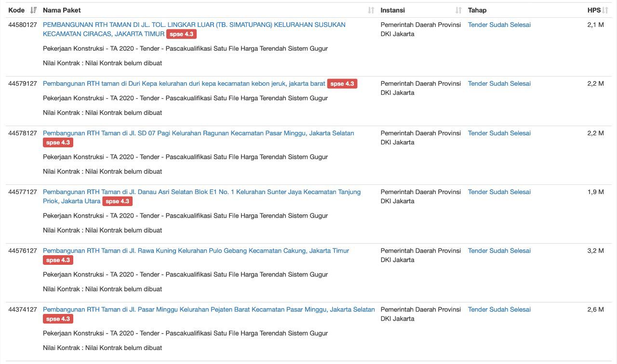Click spse 4.3 badge on Pejaten Barat tender
This screenshot has height=364, width=617.
[x=58, y=319]
